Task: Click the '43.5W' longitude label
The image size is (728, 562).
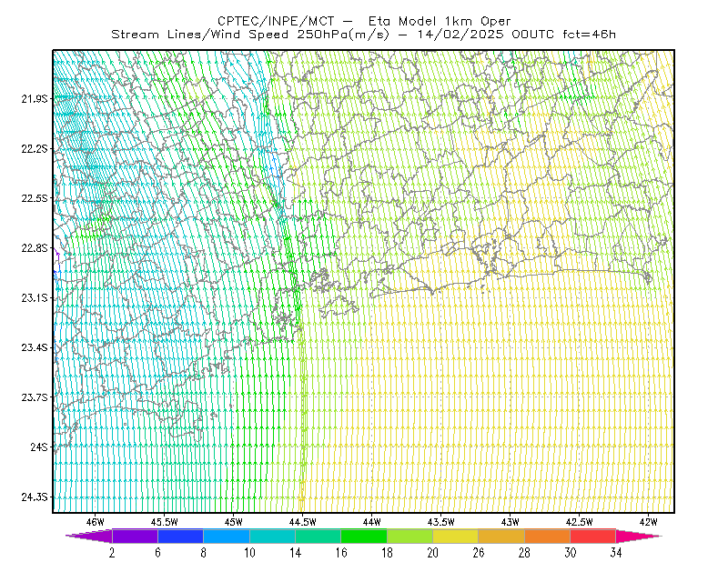Action: pyautogui.click(x=440, y=522)
